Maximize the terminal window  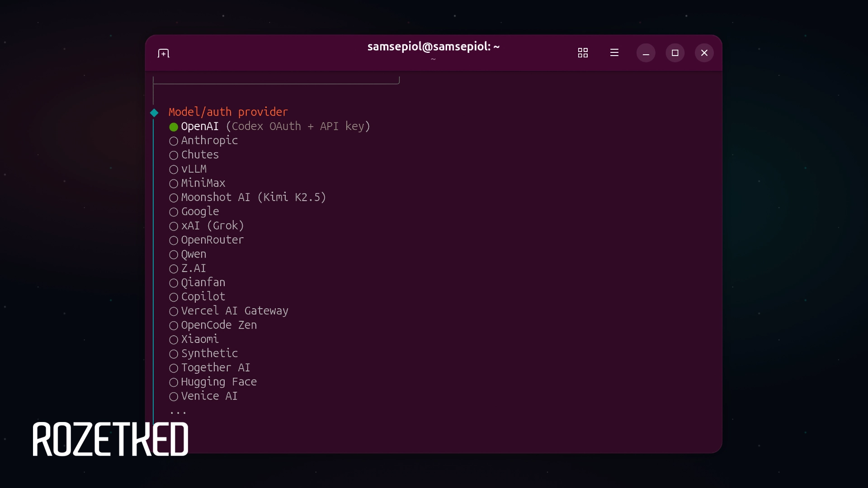(675, 53)
